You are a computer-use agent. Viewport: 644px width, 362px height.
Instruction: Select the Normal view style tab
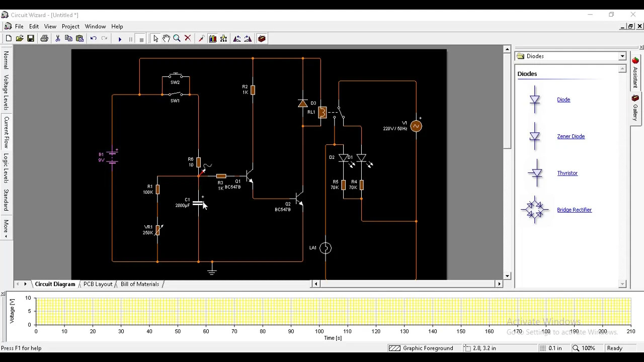click(6, 60)
